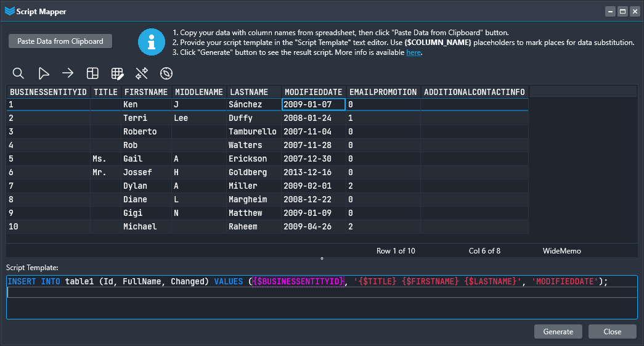Image resolution: width=644 pixels, height=346 pixels.
Task: Click inside the Script Template editor
Action: pos(322,297)
